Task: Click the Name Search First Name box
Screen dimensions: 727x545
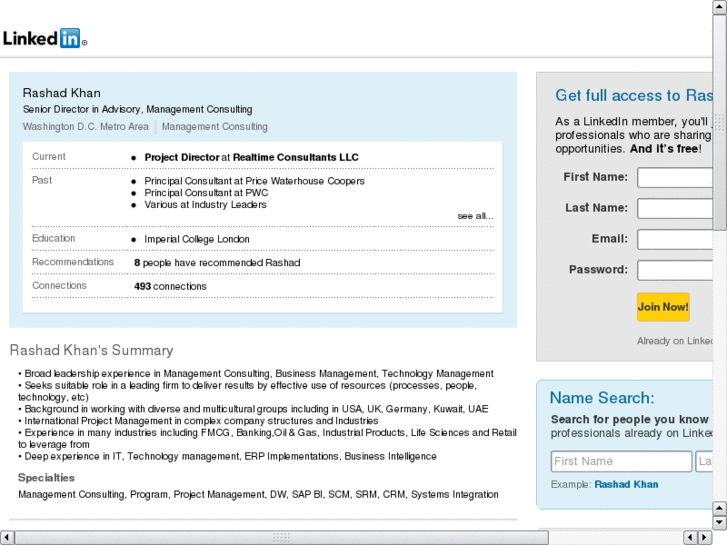Action: click(x=621, y=462)
